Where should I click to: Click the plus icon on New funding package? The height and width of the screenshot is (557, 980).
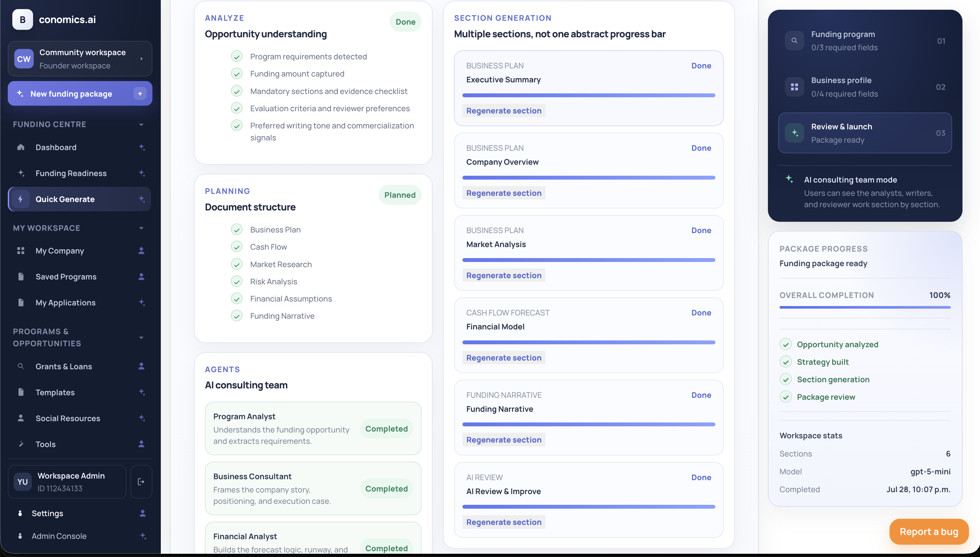pyautogui.click(x=140, y=94)
